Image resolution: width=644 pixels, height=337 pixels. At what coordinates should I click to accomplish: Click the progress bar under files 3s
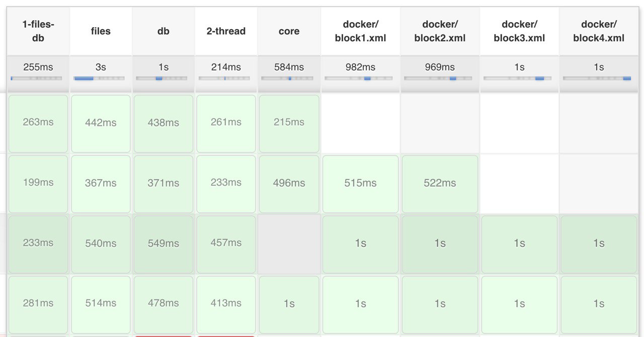point(99,78)
